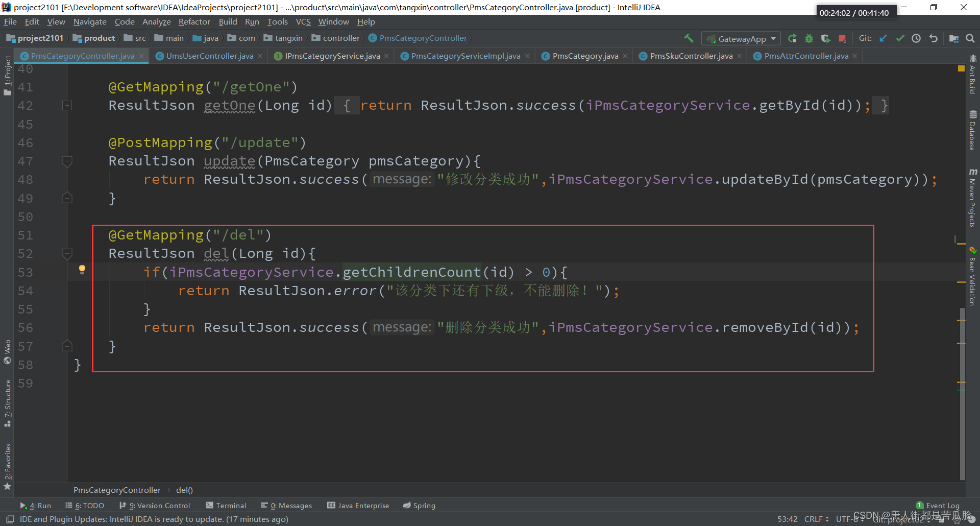This screenshot has height=526, width=980.
Task: Click the editor vertical scrollbar
Action: point(963,393)
